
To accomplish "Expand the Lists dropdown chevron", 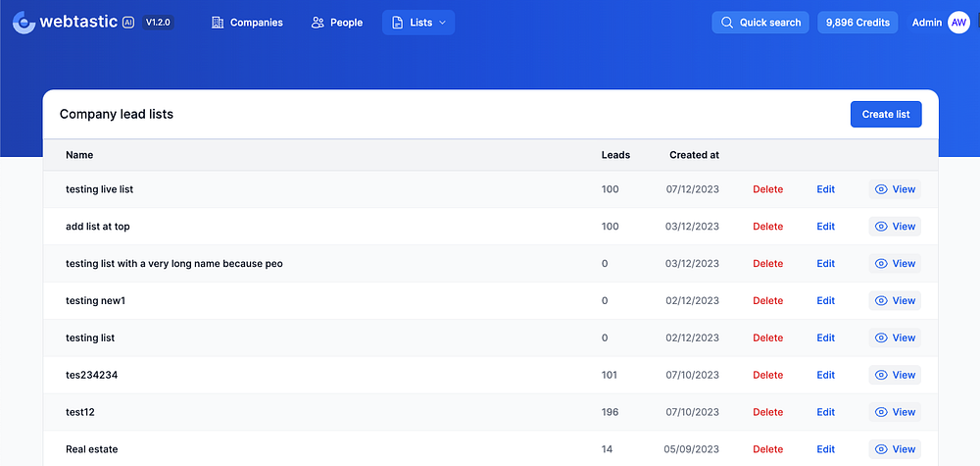I will coord(443,23).
